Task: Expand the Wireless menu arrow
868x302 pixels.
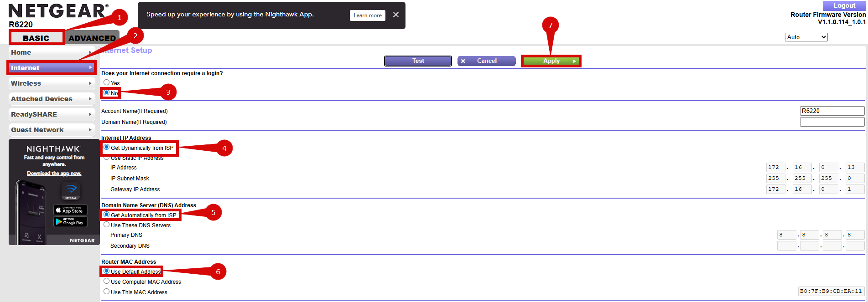Action: [x=90, y=83]
